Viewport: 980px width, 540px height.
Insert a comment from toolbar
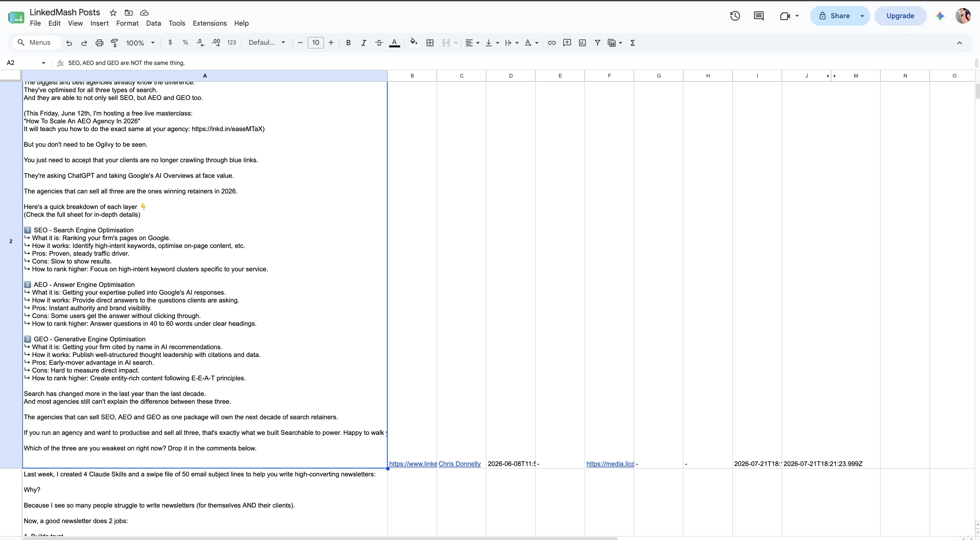point(567,43)
